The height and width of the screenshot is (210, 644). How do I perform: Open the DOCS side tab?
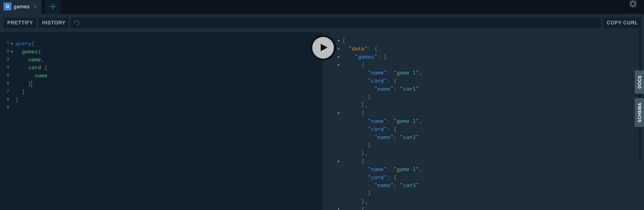point(639,82)
